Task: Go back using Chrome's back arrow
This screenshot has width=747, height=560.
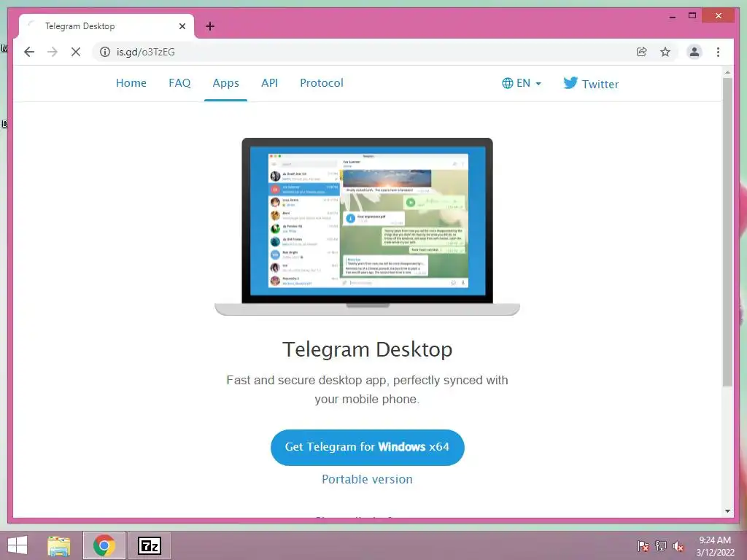Action: coord(29,52)
